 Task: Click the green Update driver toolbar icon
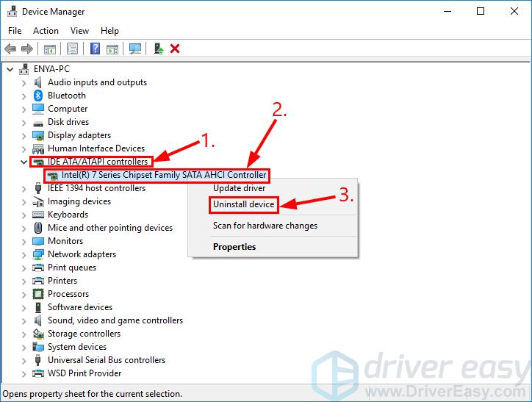click(158, 49)
